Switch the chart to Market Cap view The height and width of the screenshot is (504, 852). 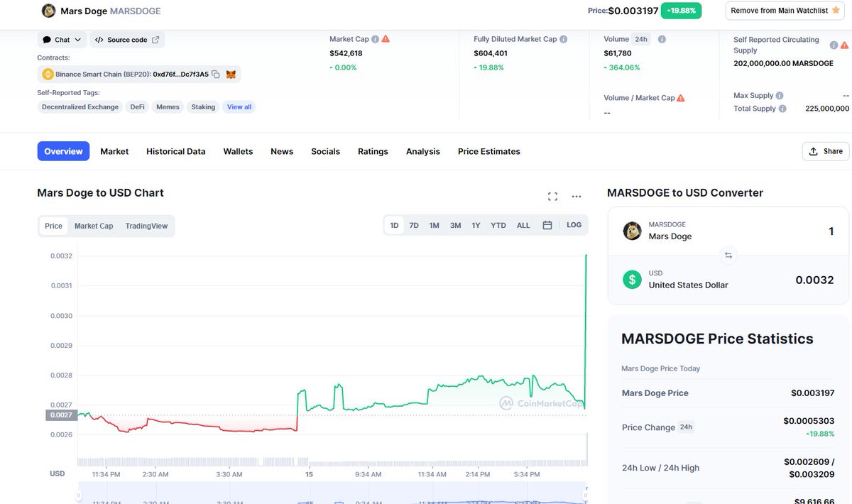(x=94, y=226)
